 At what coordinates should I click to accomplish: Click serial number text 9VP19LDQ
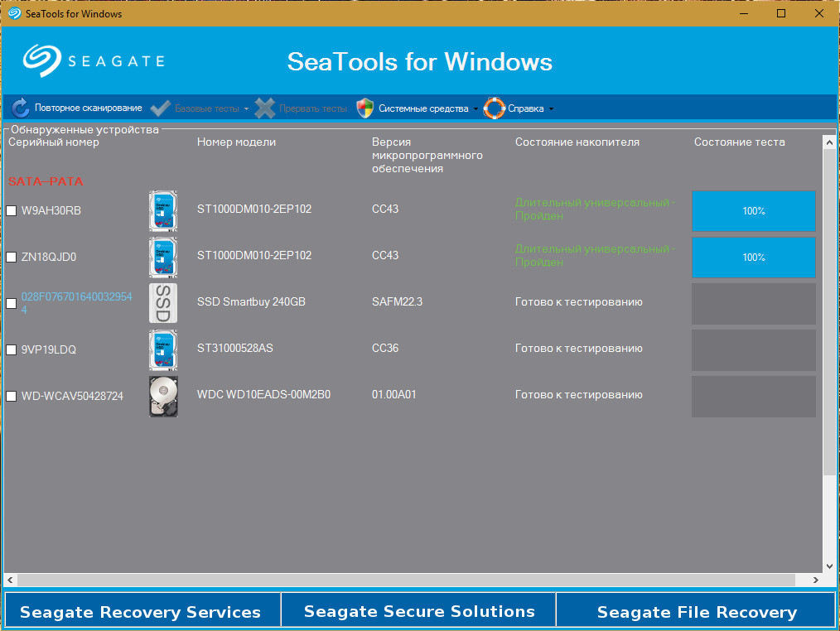(49, 349)
